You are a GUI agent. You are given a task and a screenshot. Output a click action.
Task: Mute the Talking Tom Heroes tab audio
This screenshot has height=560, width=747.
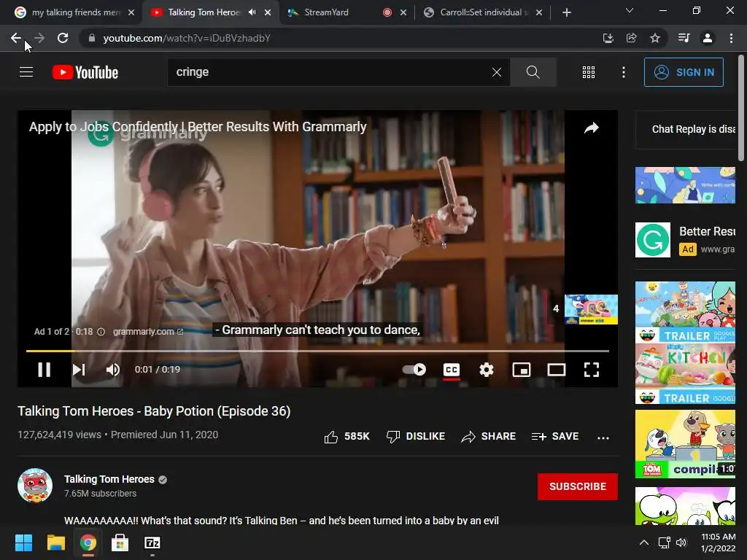(x=252, y=12)
